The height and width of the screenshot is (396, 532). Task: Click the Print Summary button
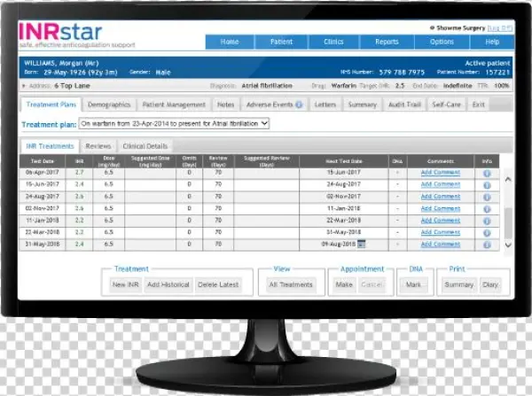pyautogui.click(x=458, y=284)
